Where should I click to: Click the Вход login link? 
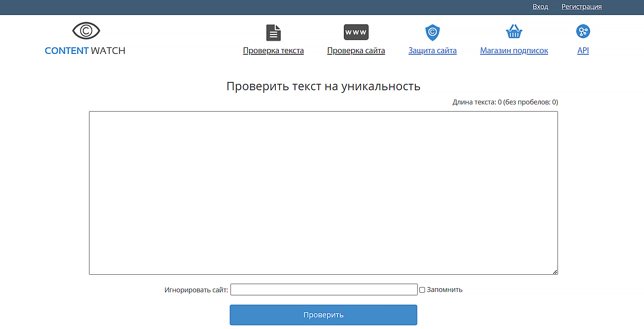(540, 7)
